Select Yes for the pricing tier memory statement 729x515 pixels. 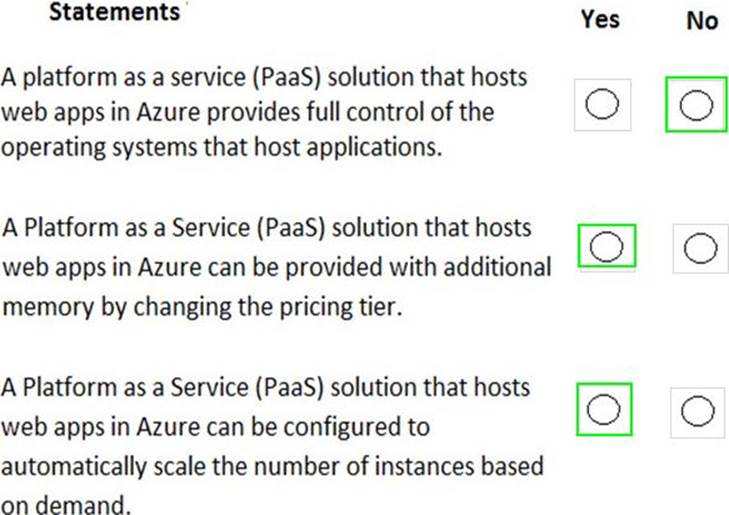click(x=607, y=246)
